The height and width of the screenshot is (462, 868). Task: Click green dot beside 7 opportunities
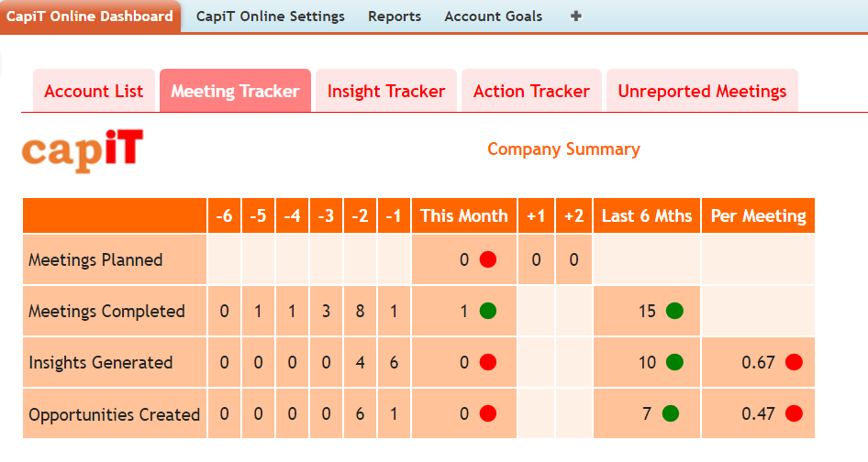tap(669, 414)
